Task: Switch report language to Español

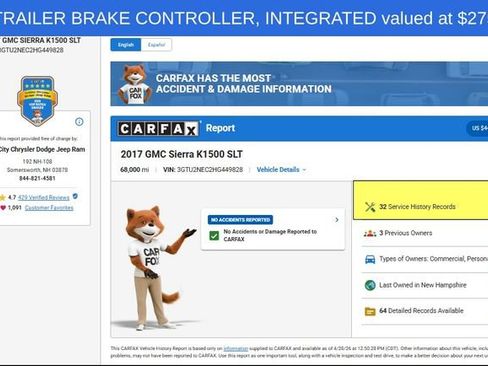Action: pos(156,45)
